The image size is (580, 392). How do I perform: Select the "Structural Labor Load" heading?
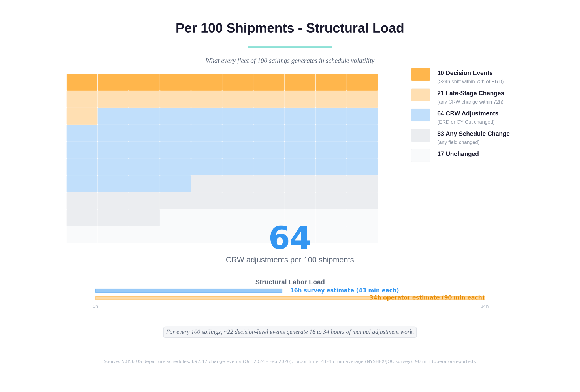pos(290,282)
